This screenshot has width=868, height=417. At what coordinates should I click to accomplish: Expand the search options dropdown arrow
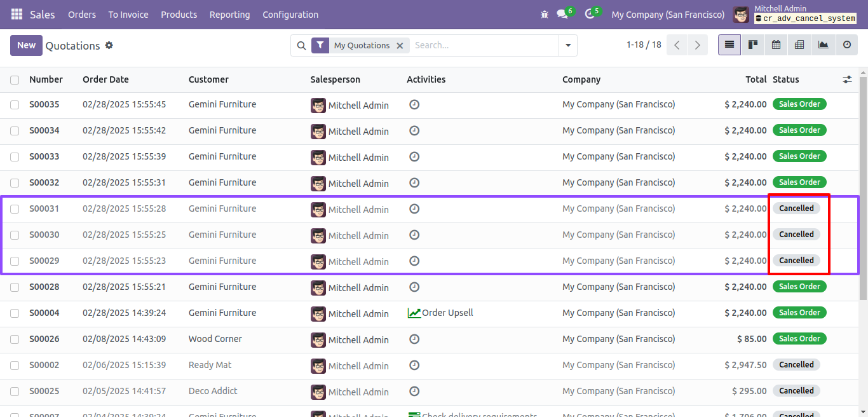(567, 46)
